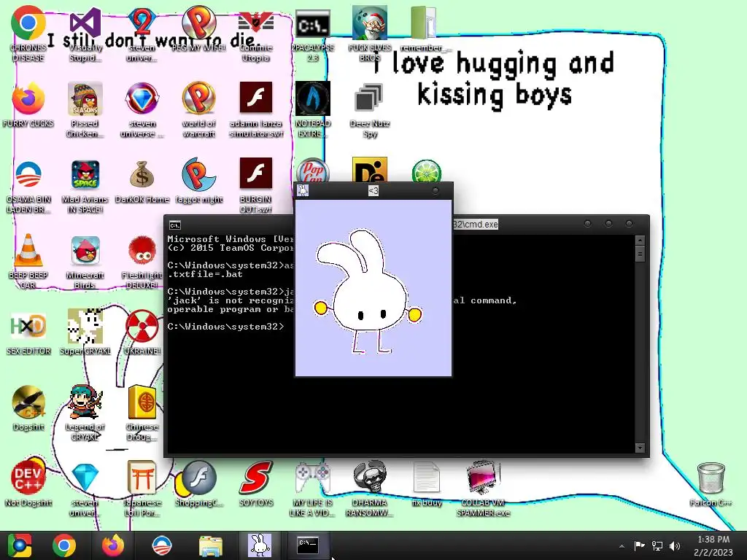Open the Minecraft Birds icon
The height and width of the screenshot is (560, 747).
tap(85, 250)
